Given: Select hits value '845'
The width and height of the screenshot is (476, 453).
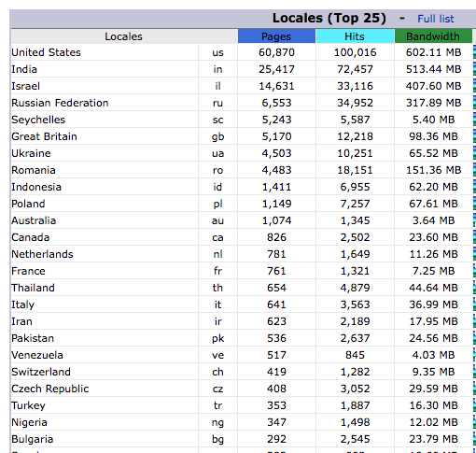Looking at the screenshot, I should tap(355, 355).
